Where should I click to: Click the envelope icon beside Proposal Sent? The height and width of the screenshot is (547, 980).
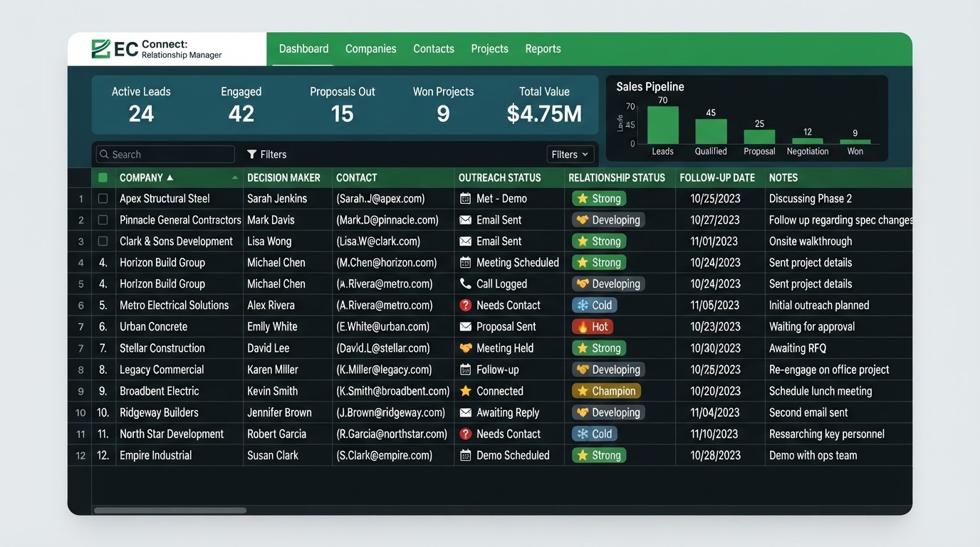466,327
